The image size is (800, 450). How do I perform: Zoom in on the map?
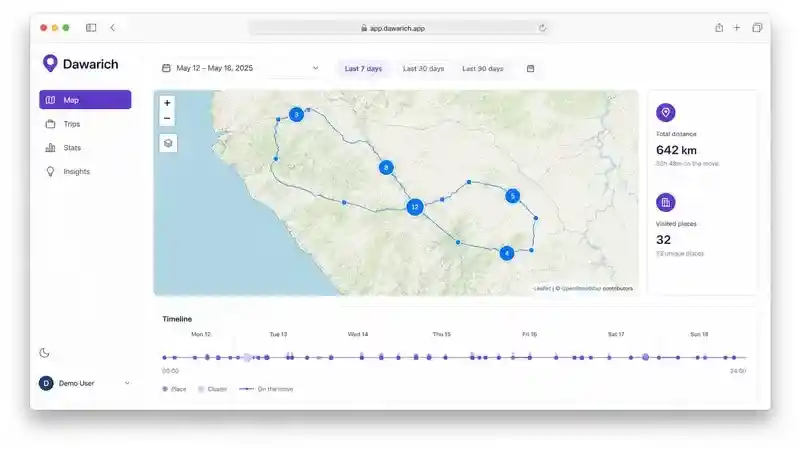(x=167, y=103)
